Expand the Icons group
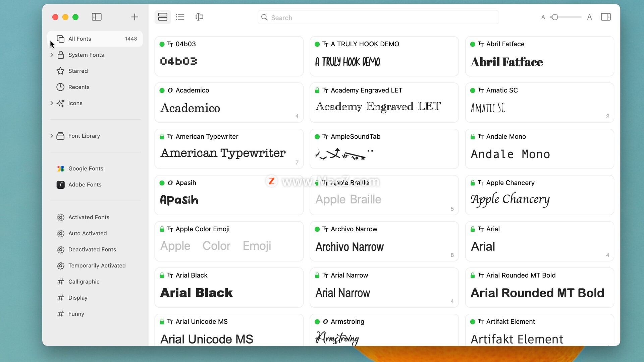 52,103
